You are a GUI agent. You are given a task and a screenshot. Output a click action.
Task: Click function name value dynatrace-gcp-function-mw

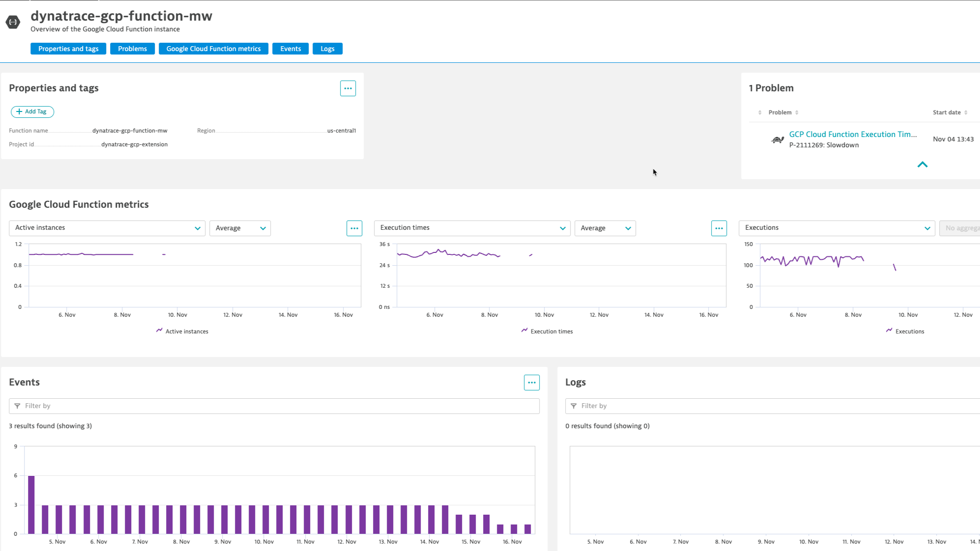coord(130,131)
